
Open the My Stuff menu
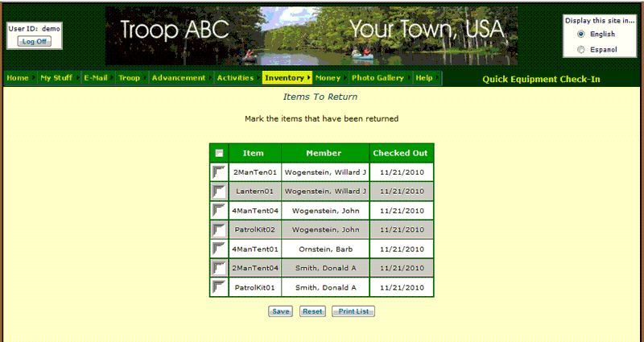point(59,77)
